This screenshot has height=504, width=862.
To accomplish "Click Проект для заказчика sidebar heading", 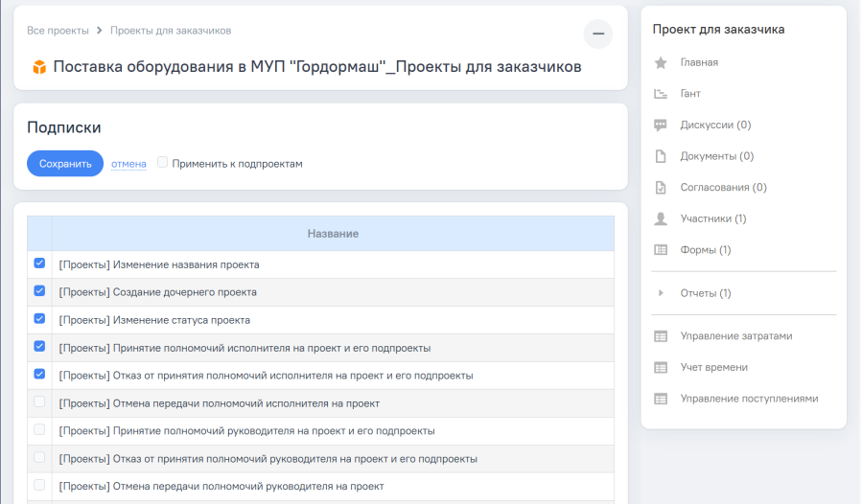I will click(718, 30).
